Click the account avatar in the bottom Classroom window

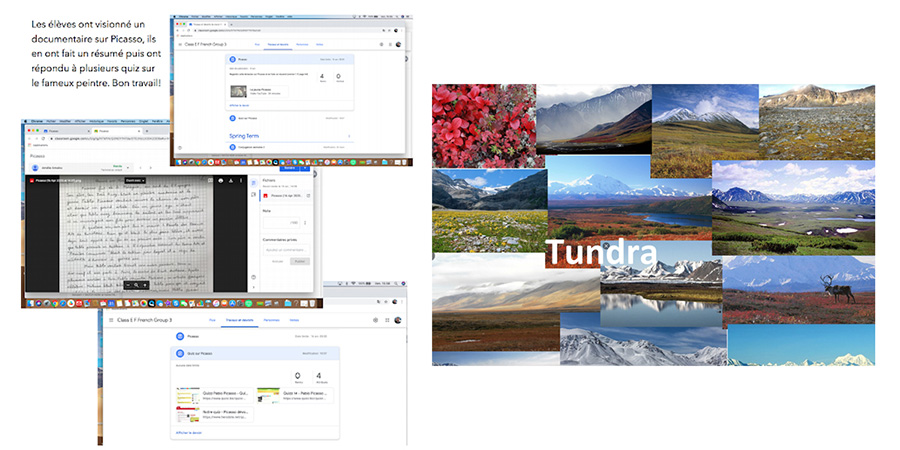398,320
